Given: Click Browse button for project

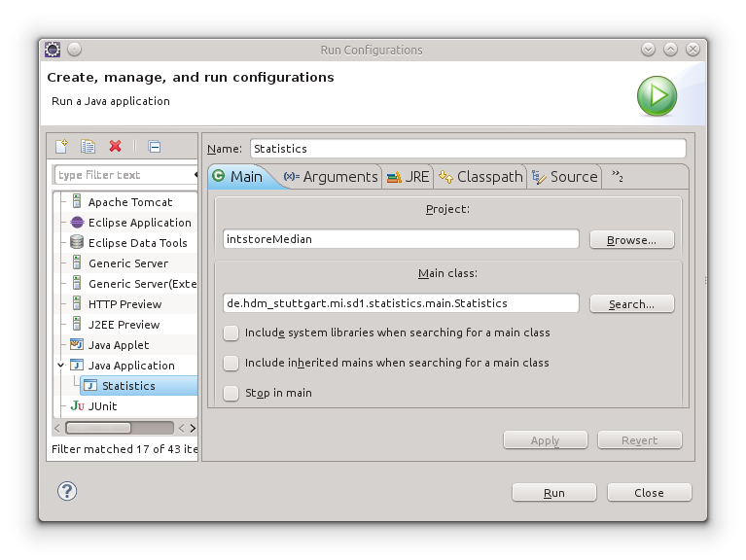Looking at the screenshot, I should (x=631, y=239).
